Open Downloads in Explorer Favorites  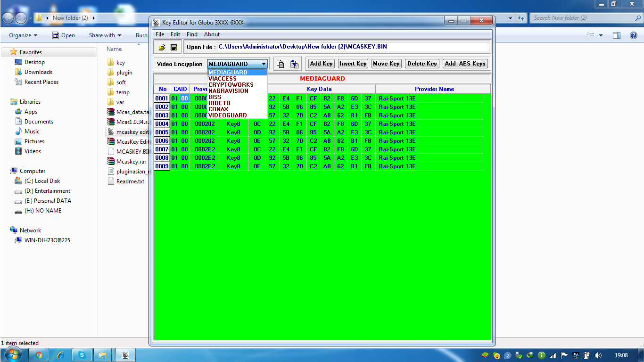click(38, 72)
